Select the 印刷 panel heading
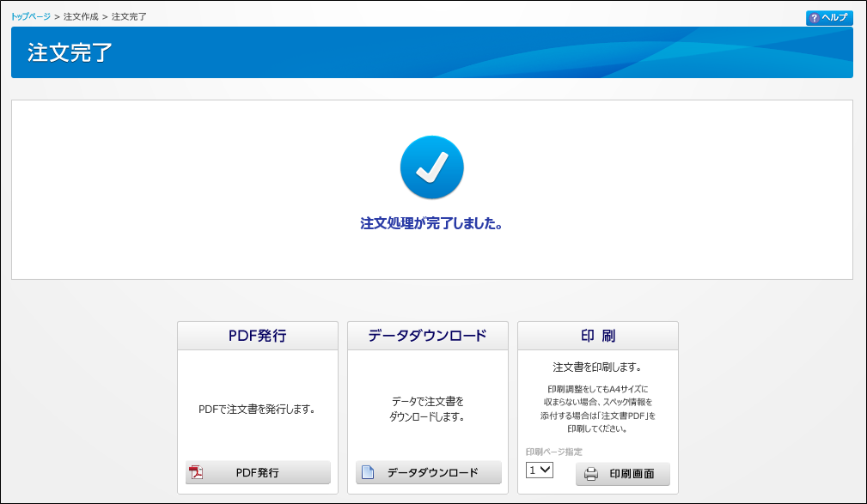The image size is (867, 504). (597, 336)
